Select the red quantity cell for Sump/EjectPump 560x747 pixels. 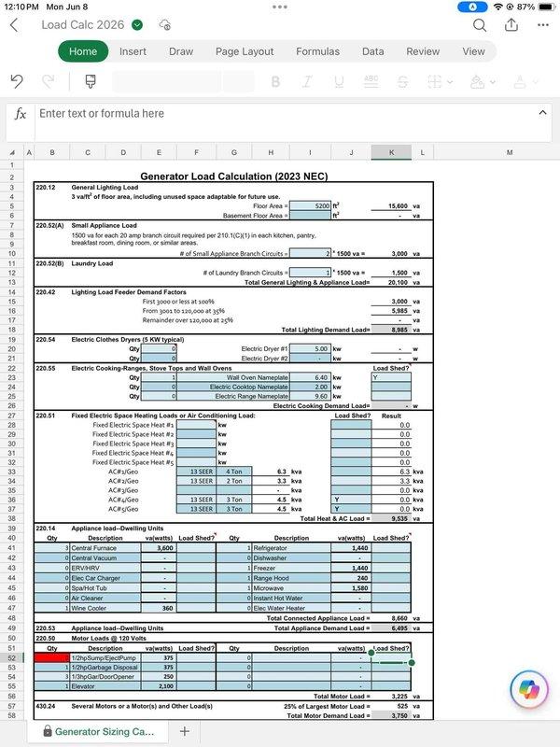[x=52, y=658]
